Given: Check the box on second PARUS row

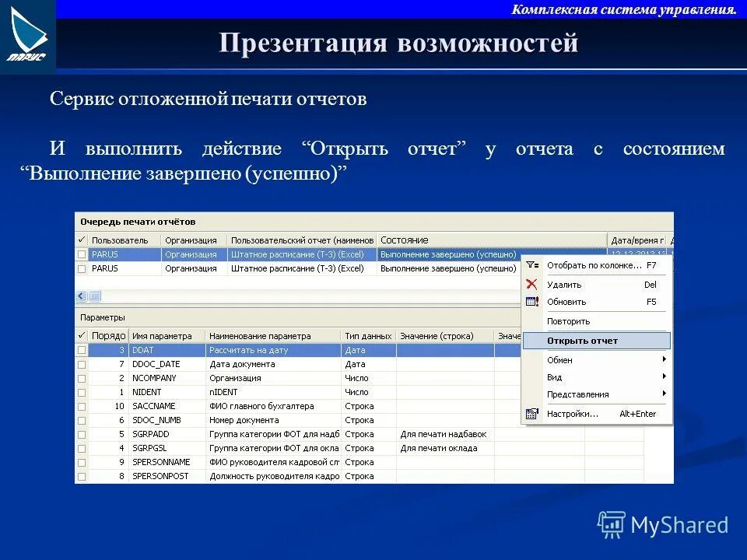Looking at the screenshot, I should pos(80,267).
